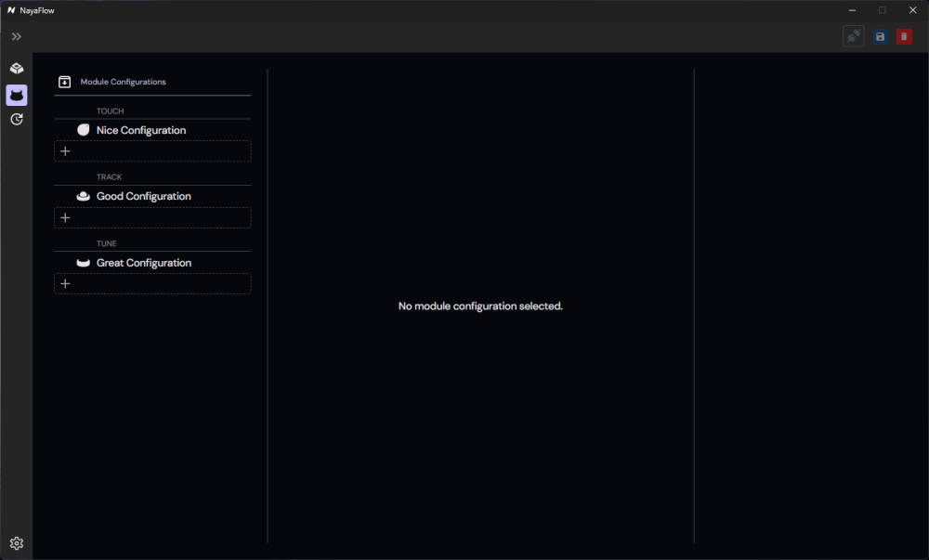Open the keyboard keycap sidebar page
Screen dimensions: 929x560
[17, 69]
